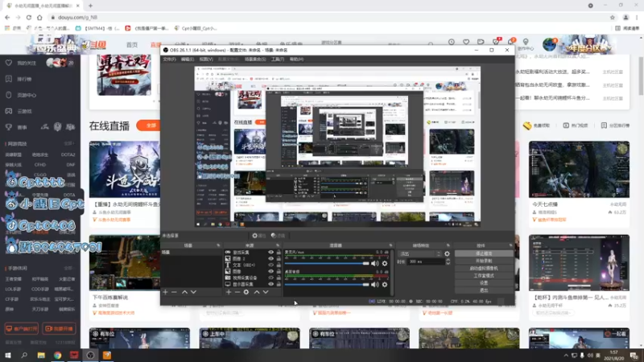
Task: Click 退出 button in OBS controls
Action: [484, 290]
